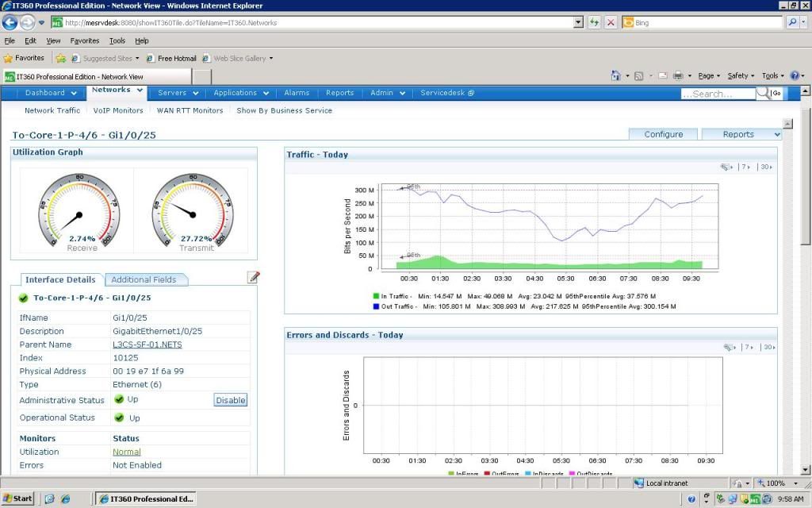Screen dimensions: 812x508
Task: Open the address bar URL history dropdown
Action: pyautogui.click(x=578, y=22)
